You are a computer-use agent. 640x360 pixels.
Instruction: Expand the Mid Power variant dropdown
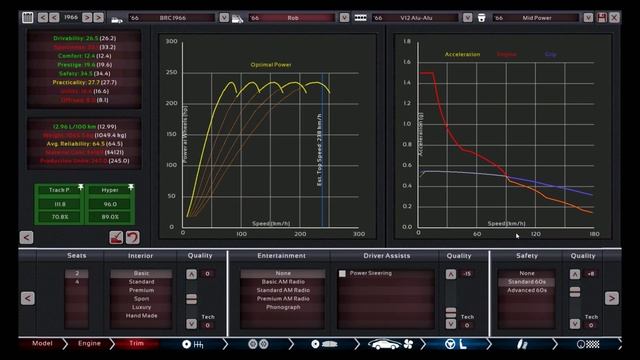pos(588,18)
